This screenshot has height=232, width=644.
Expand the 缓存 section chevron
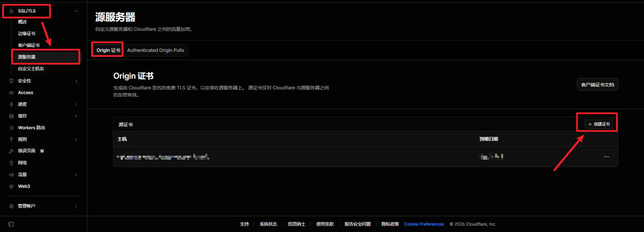[x=76, y=116]
